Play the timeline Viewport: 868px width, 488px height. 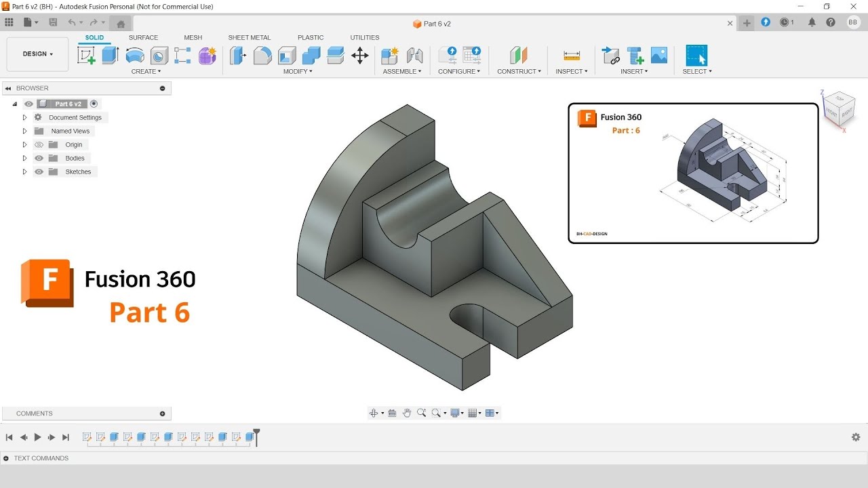coord(38,437)
